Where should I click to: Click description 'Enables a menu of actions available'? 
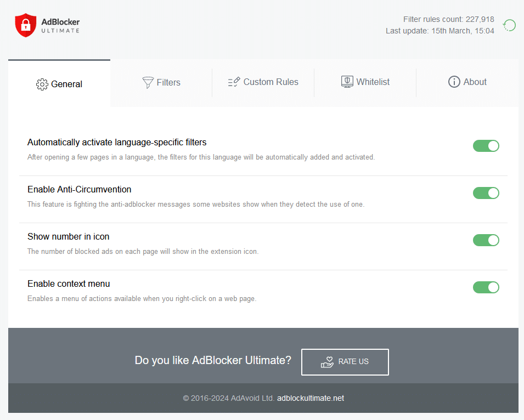142,298
